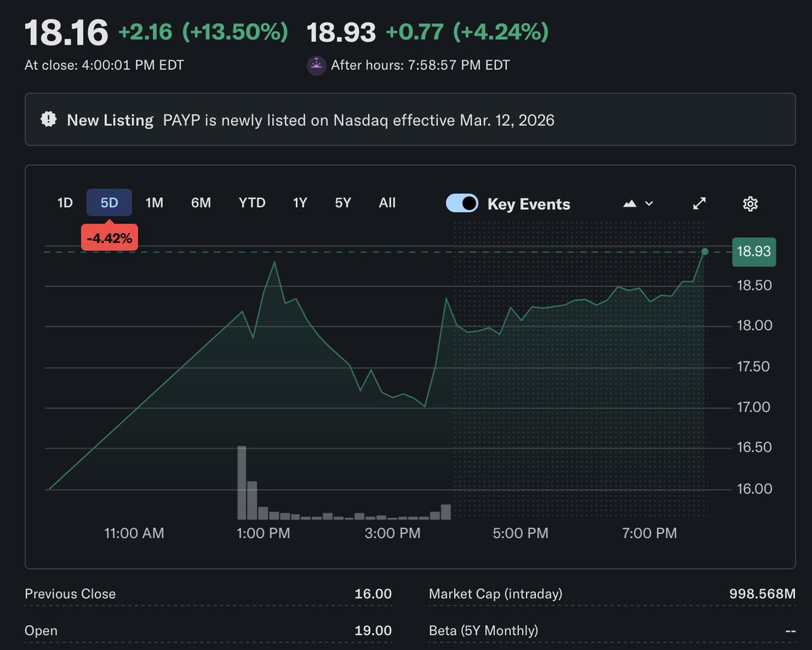Click the Previous Close label

[70, 594]
